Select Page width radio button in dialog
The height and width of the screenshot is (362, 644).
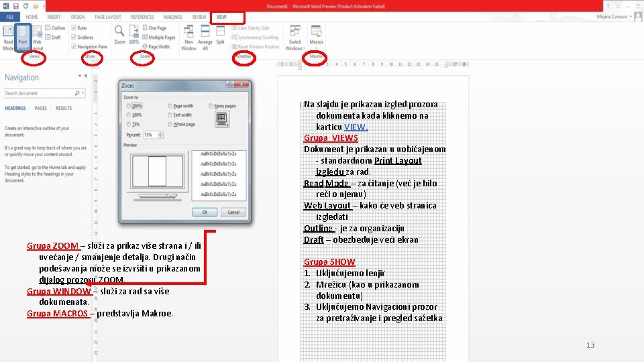pos(170,106)
